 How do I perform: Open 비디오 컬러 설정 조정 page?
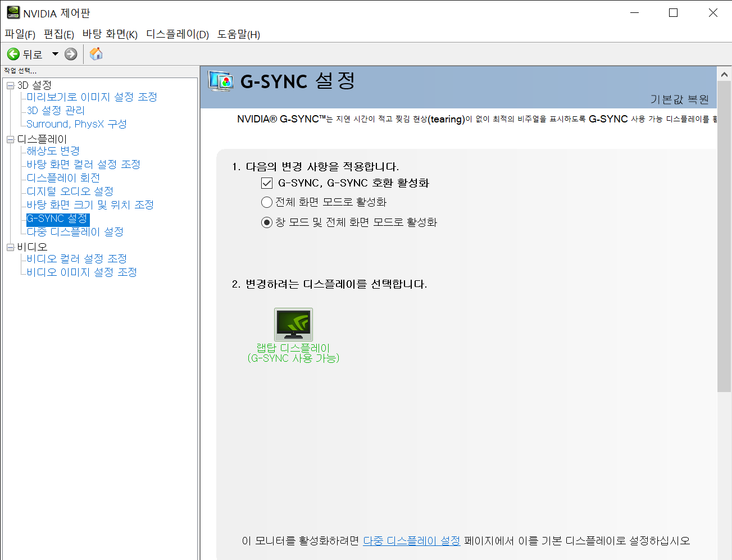[77, 259]
